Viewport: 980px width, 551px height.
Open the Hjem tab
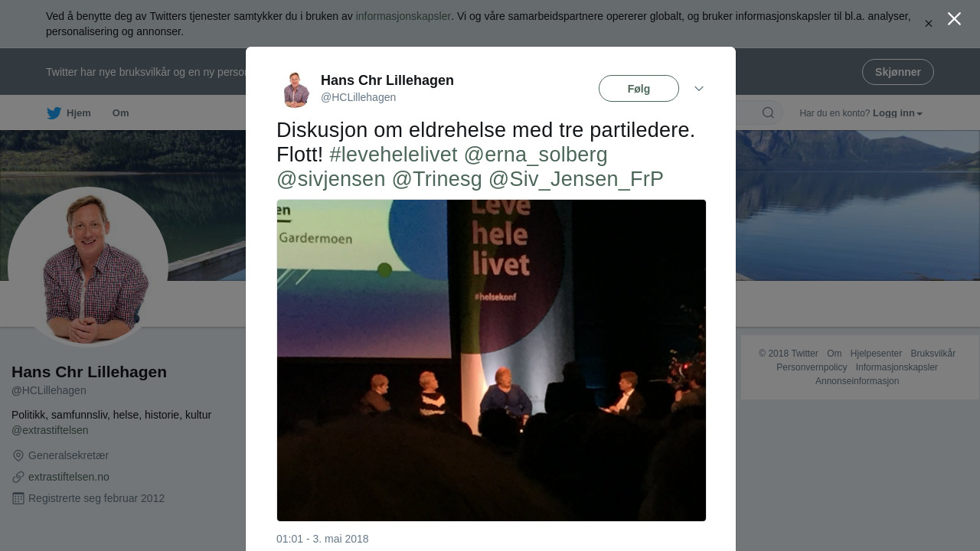pos(69,113)
